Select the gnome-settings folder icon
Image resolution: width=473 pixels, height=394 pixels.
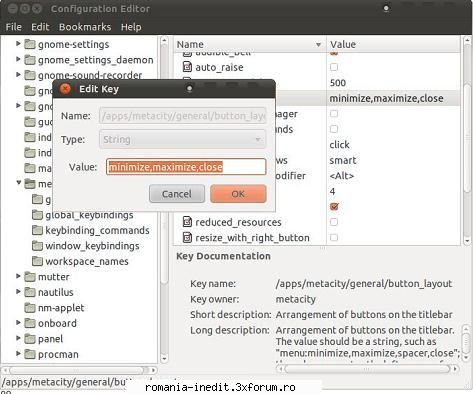pyautogui.click(x=30, y=44)
